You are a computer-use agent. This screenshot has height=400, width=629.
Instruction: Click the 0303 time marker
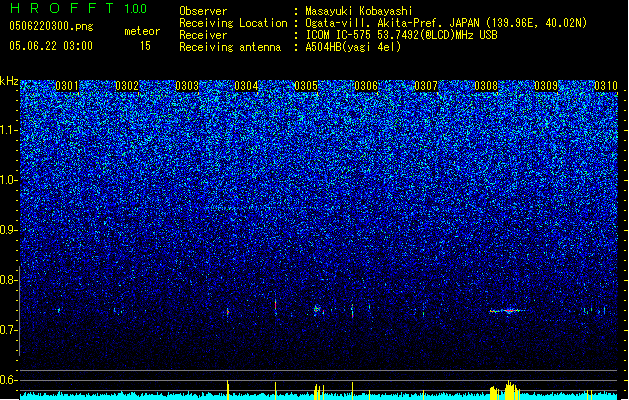187,86
